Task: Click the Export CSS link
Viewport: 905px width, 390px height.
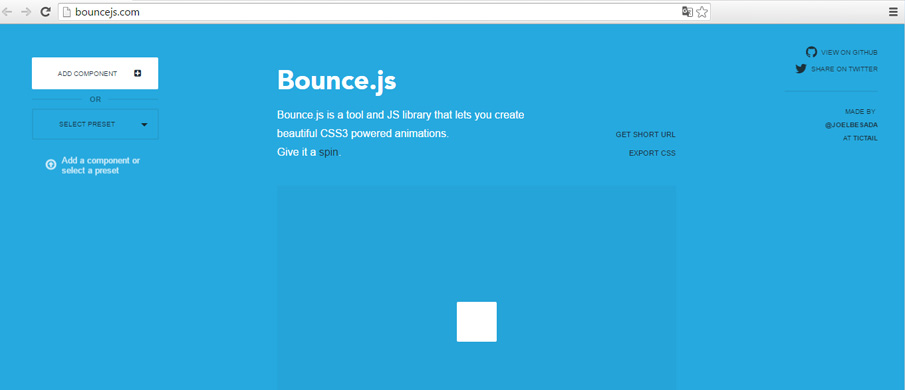Action: (652, 153)
